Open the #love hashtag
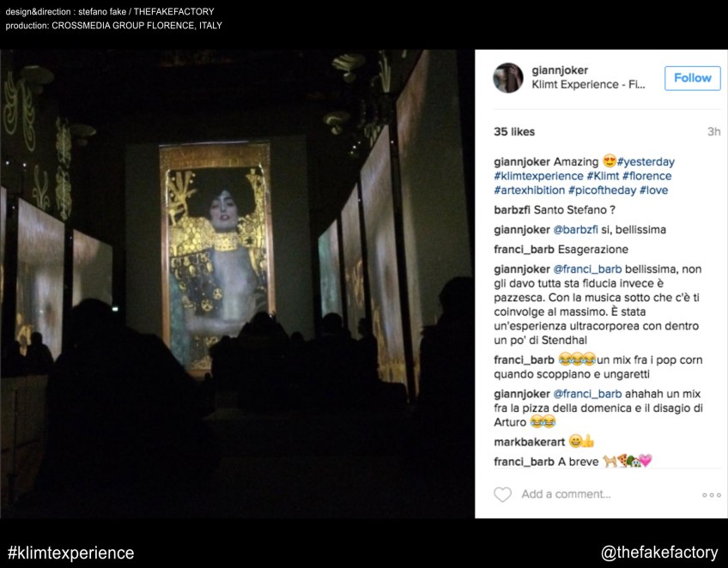The image size is (728, 568). [x=653, y=190]
